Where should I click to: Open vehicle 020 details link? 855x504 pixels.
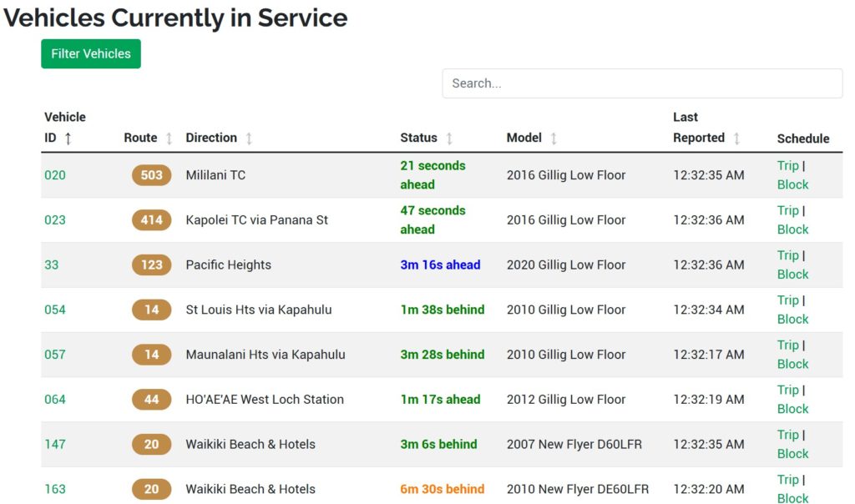click(55, 175)
